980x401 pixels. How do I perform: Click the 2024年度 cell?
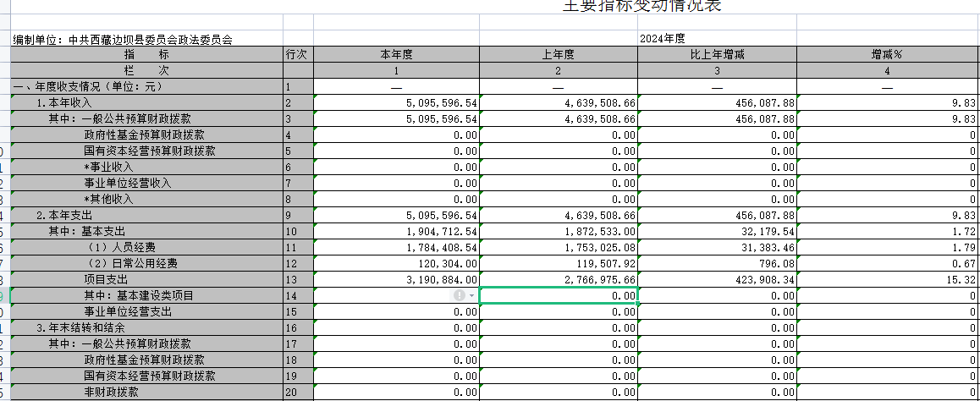(717, 39)
